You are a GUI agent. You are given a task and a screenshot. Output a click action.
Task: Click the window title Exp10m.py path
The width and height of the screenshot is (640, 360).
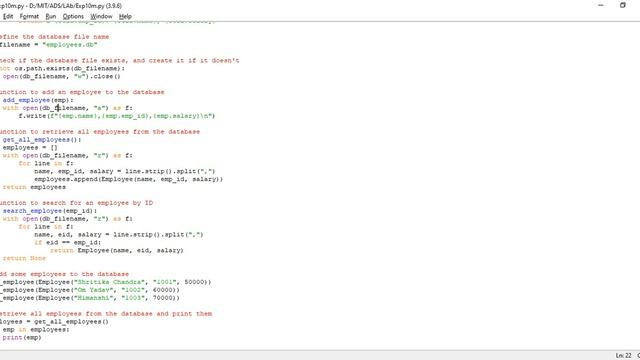(61, 6)
